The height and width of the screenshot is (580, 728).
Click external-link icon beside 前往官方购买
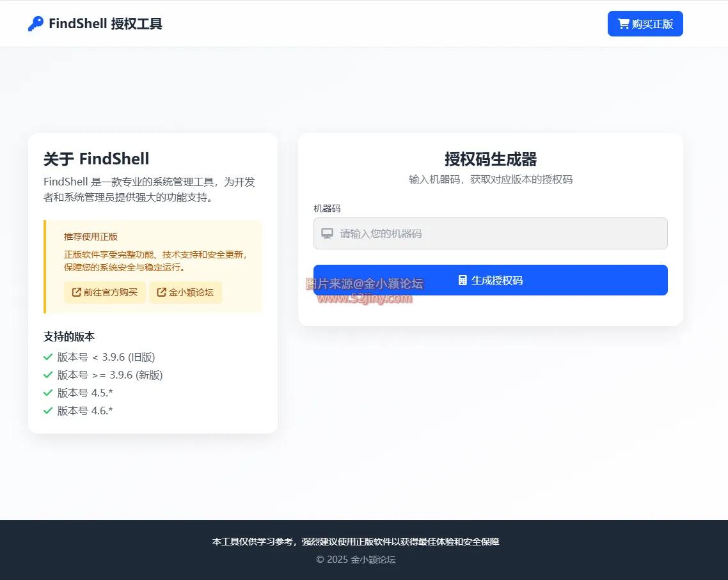(x=77, y=292)
